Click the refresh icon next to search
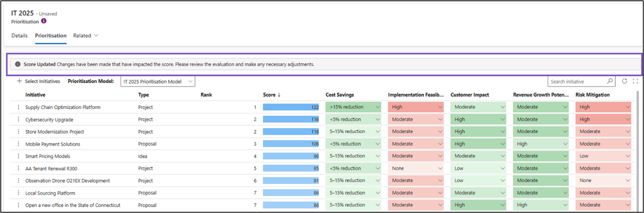This screenshot has width=644, height=213. pos(624,81)
